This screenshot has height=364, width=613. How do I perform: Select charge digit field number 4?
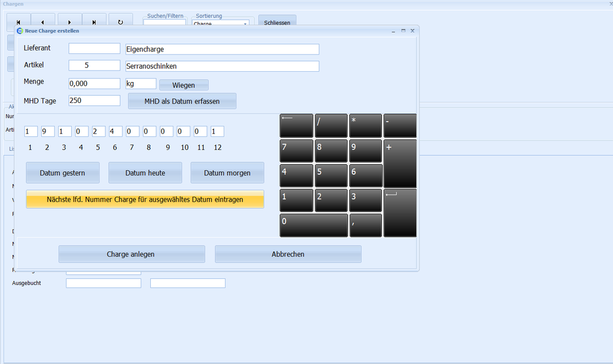coord(81,131)
